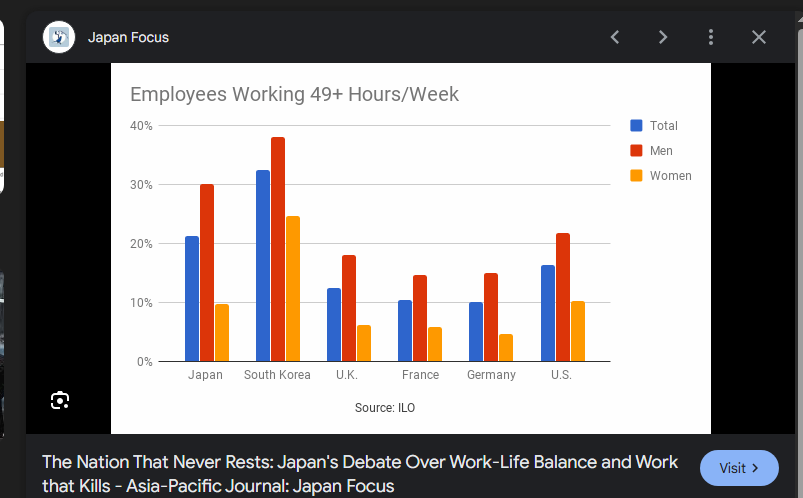Viewport: 803px width, 498px height.
Task: Click the 'Japan' axis label
Action: (205, 375)
